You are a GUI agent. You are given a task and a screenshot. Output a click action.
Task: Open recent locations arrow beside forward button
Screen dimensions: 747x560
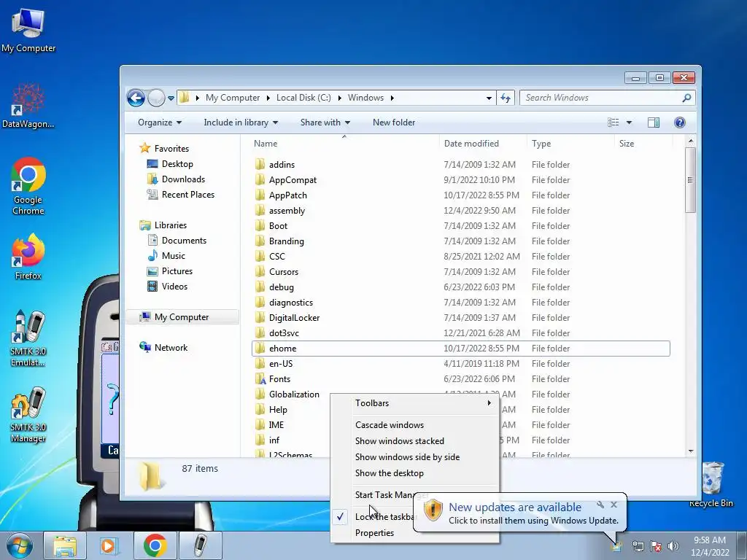click(x=171, y=98)
